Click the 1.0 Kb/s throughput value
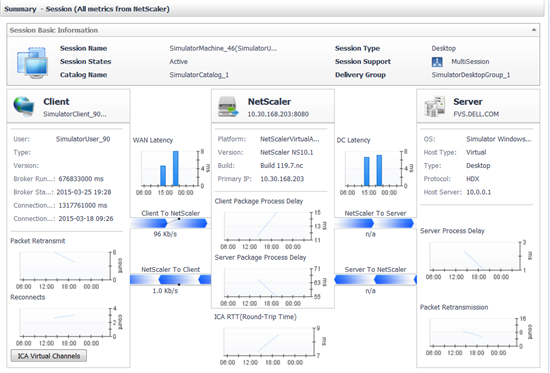Image resolution: width=550 pixels, height=373 pixels. click(x=165, y=291)
